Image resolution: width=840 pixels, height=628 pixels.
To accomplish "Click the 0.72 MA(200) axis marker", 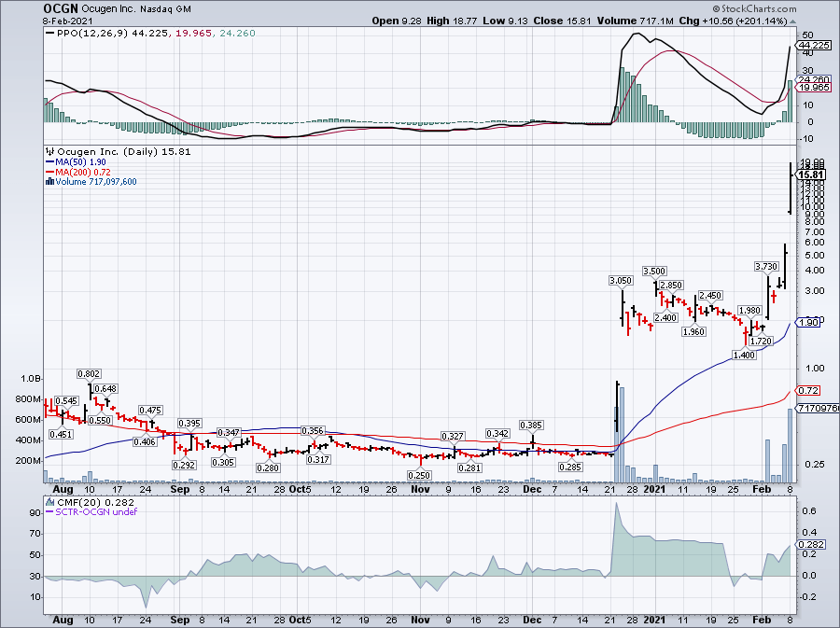I will coord(808,390).
